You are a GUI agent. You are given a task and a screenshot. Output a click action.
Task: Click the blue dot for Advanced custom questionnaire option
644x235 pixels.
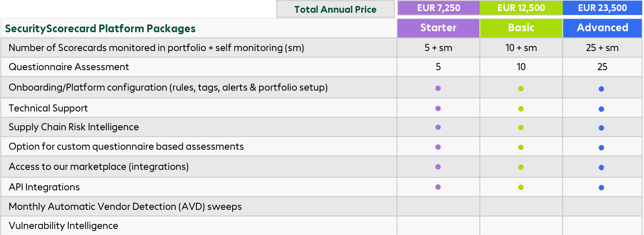click(601, 148)
